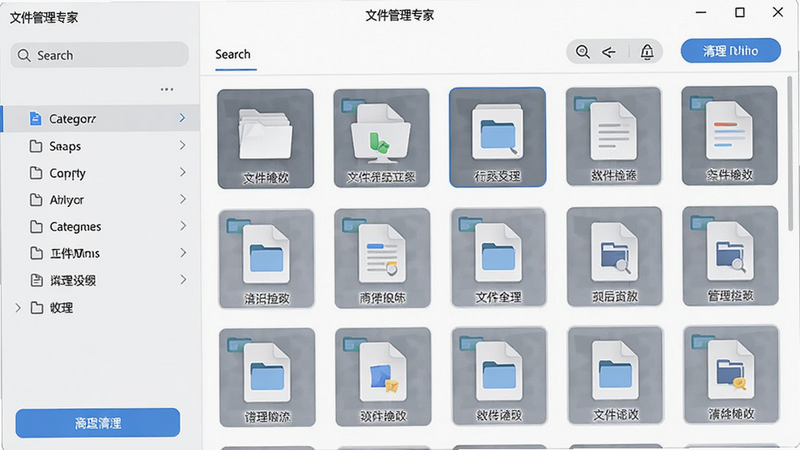Open the tile labeled starting with 管理

pos(731,256)
